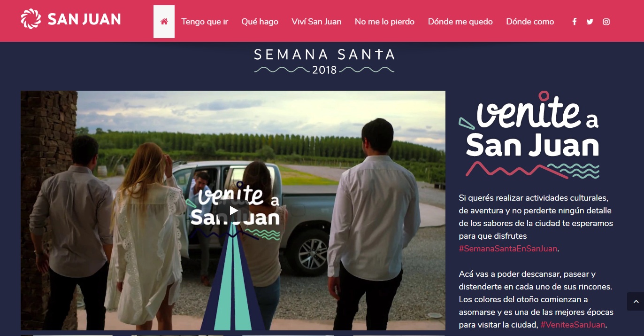Click the San Juan swirl logo icon
644x336 pixels.
coord(31,19)
